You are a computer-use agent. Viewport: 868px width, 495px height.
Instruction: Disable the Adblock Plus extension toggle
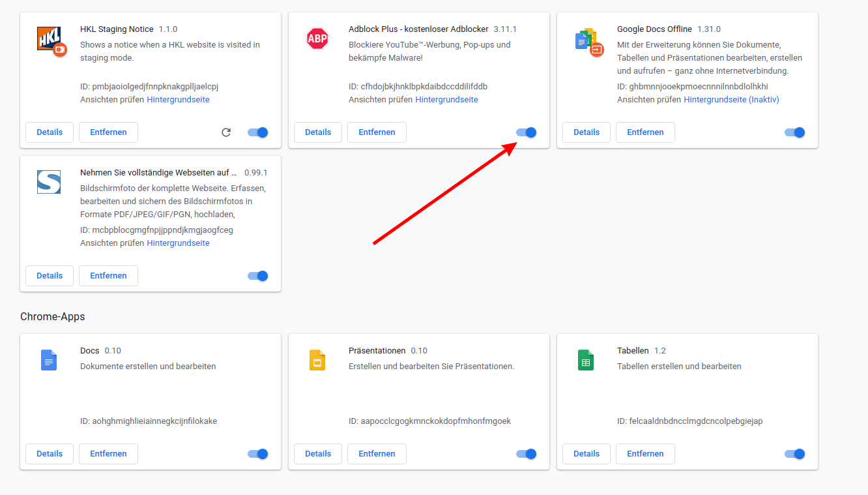(526, 132)
